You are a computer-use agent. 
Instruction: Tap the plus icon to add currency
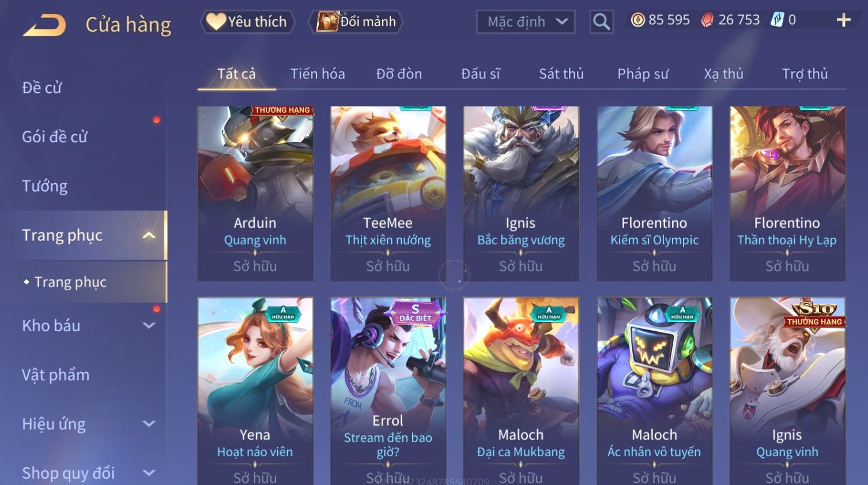(x=843, y=20)
